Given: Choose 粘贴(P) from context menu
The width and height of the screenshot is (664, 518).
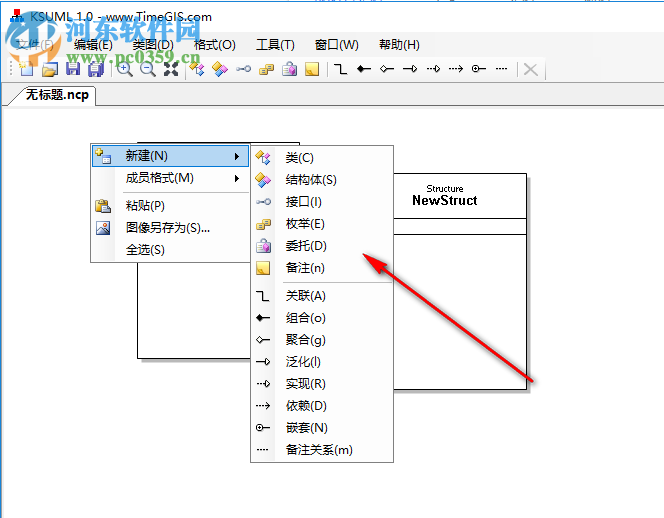Looking at the screenshot, I should tap(170, 206).
